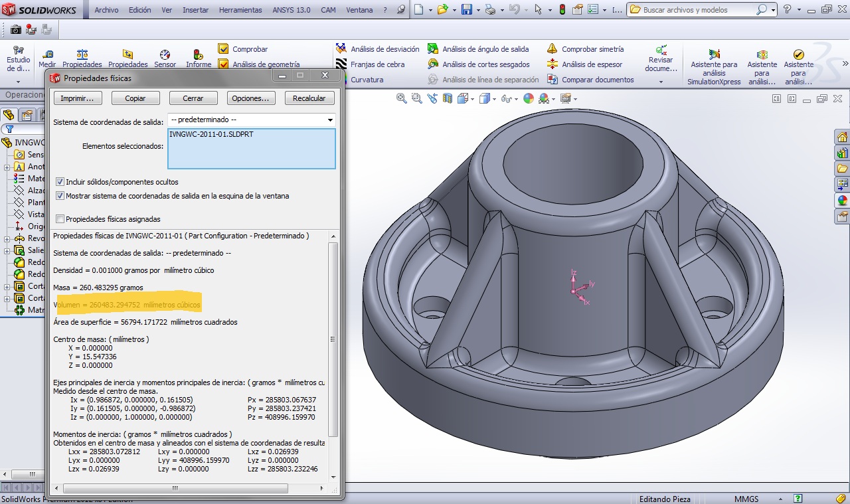Viewport: 850px width, 504px height.
Task: Click the dialog's horizontal scrollbar
Action: coord(176,488)
